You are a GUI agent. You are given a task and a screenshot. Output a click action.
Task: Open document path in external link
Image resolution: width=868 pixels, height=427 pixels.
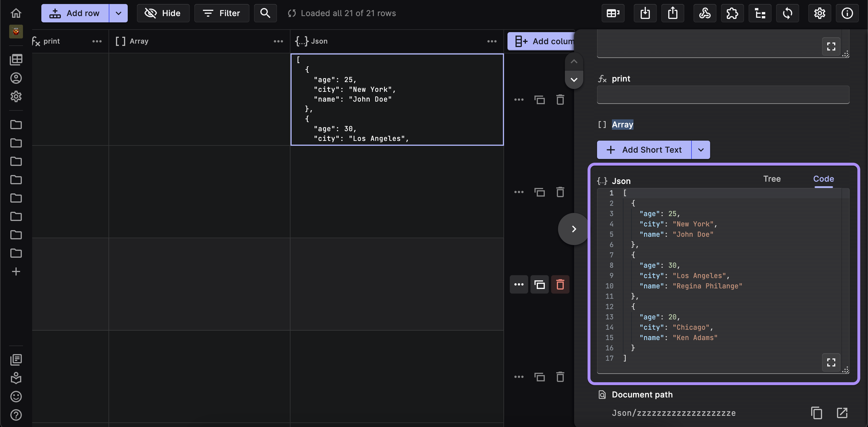point(842,413)
